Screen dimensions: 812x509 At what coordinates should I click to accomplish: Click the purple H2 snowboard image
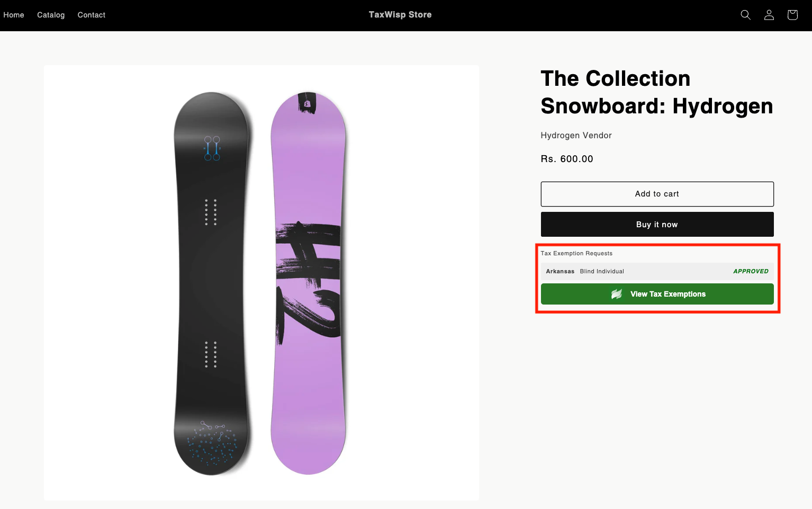[x=308, y=283]
